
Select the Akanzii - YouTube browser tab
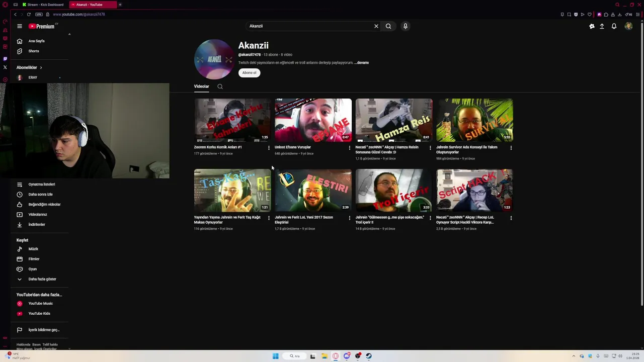pyautogui.click(x=93, y=5)
